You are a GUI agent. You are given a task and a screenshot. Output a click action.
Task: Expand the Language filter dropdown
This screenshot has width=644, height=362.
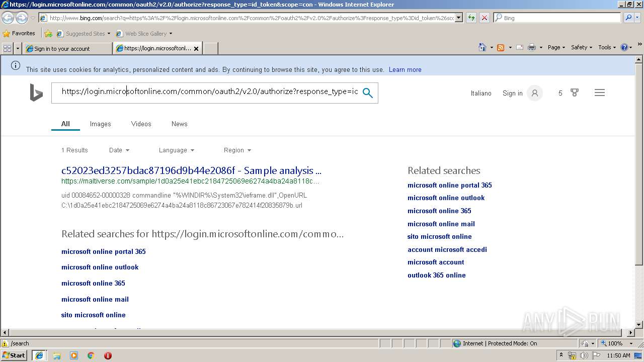pyautogui.click(x=177, y=150)
